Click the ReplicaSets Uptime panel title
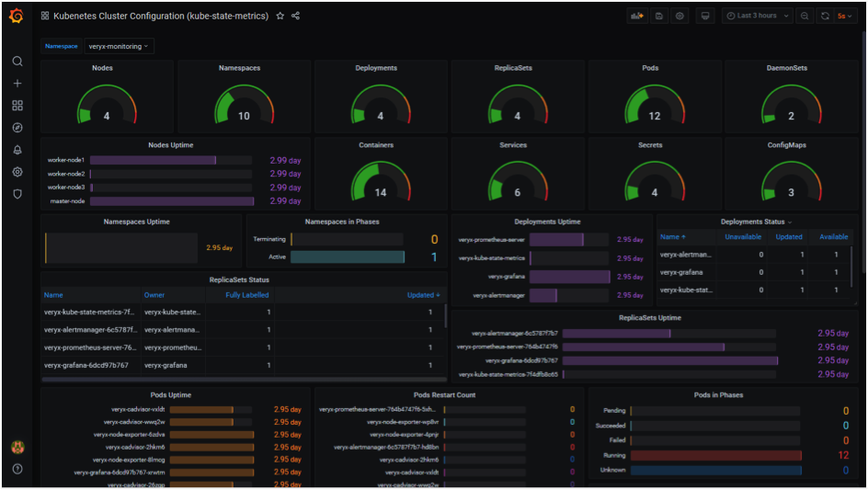 tap(650, 318)
